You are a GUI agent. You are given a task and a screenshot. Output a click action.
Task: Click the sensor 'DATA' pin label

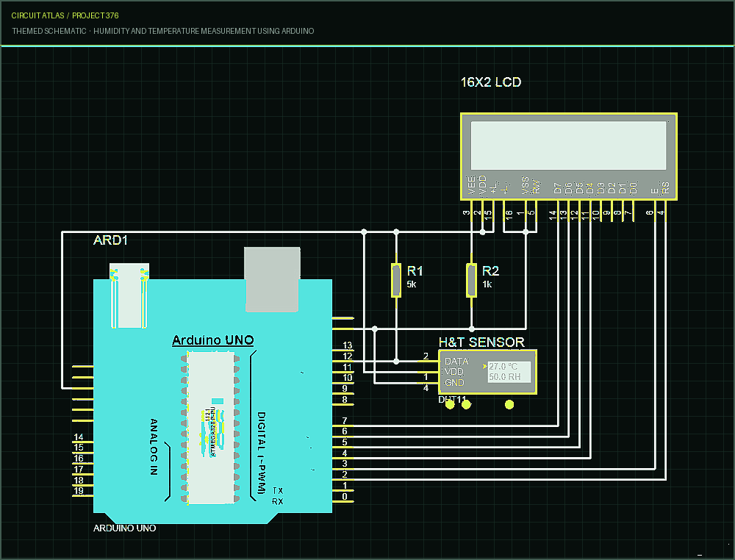[456, 362]
